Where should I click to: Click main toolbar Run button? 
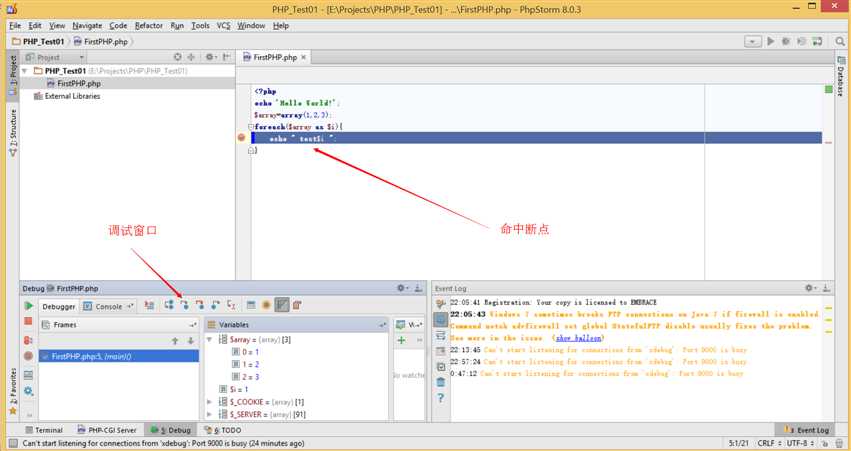coord(770,41)
